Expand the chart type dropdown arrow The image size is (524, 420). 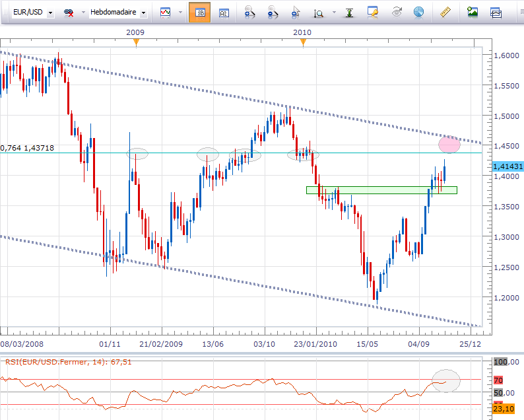tap(180, 13)
